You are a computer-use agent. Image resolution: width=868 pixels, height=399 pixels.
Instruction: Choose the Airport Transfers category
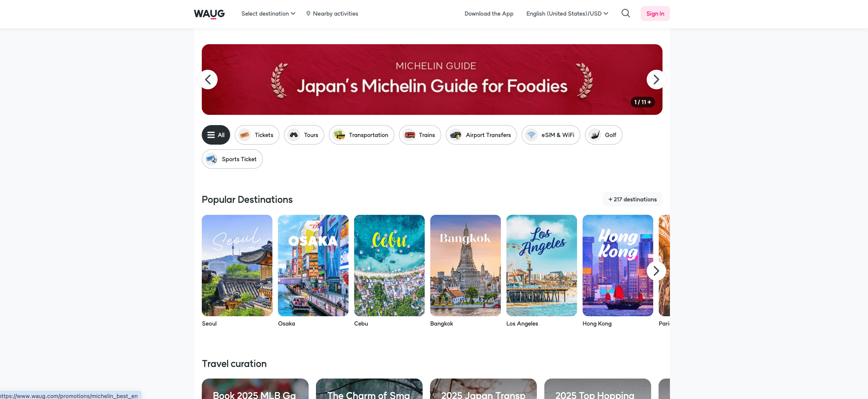[x=481, y=135]
